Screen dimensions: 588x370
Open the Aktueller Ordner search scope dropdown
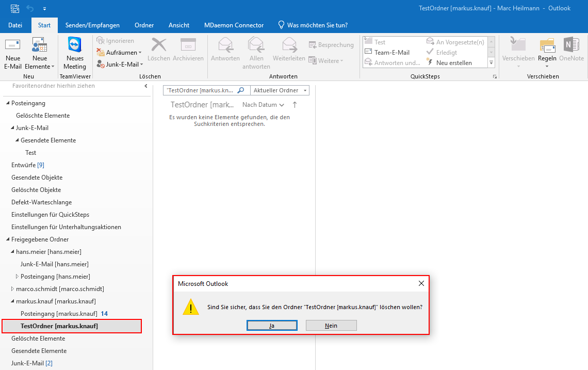pos(280,90)
